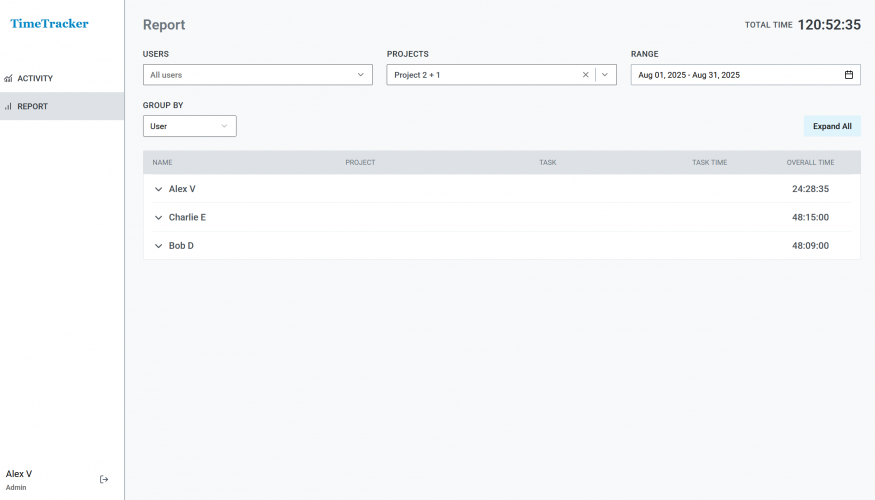
Task: Click the USERS filter label
Action: pos(156,54)
